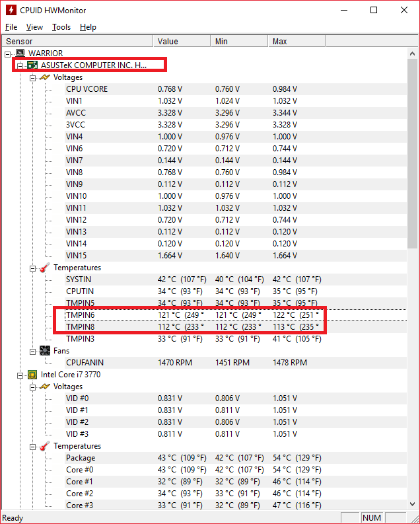Select the VIN6 voltage row
Image resolution: width=420 pixels, height=524 pixels.
[236, 149]
